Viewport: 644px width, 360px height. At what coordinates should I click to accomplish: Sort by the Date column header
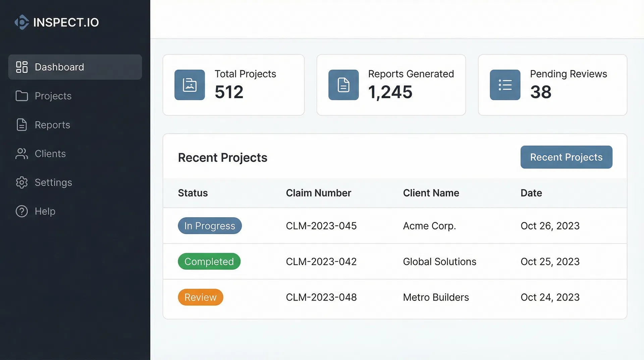[x=531, y=193]
